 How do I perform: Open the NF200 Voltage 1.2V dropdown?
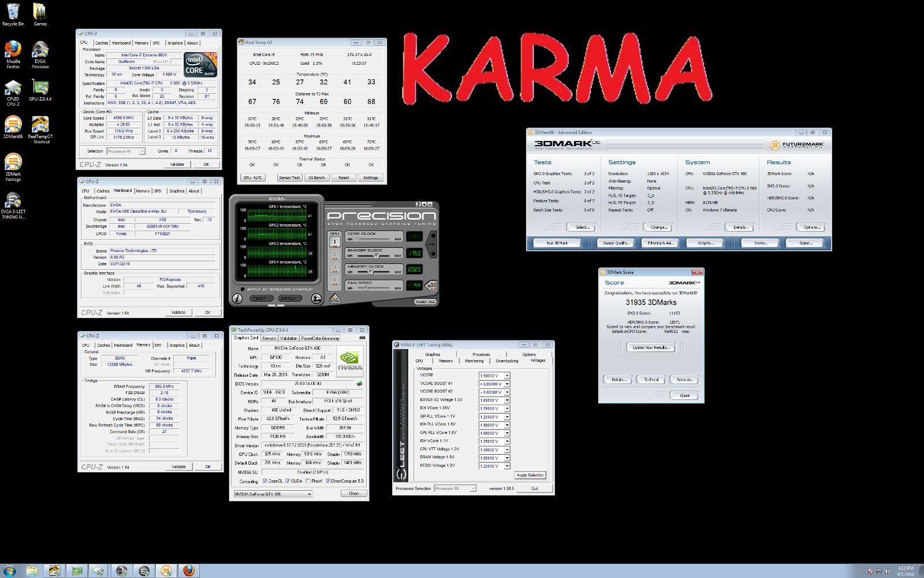(507, 466)
